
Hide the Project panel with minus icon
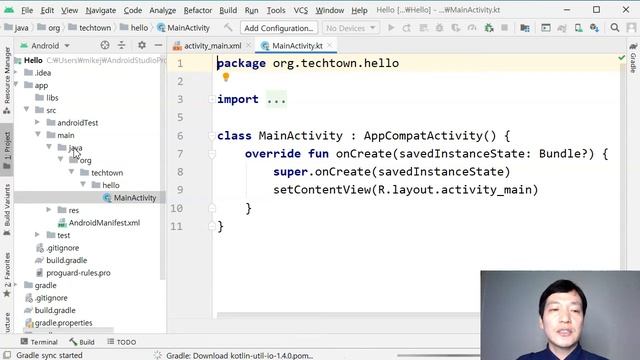point(158,45)
